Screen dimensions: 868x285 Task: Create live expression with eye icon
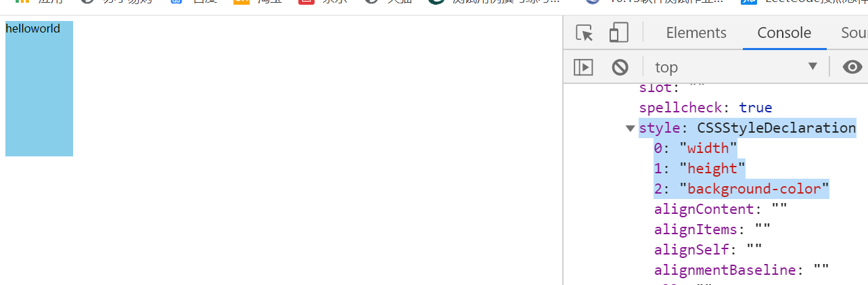[852, 66]
